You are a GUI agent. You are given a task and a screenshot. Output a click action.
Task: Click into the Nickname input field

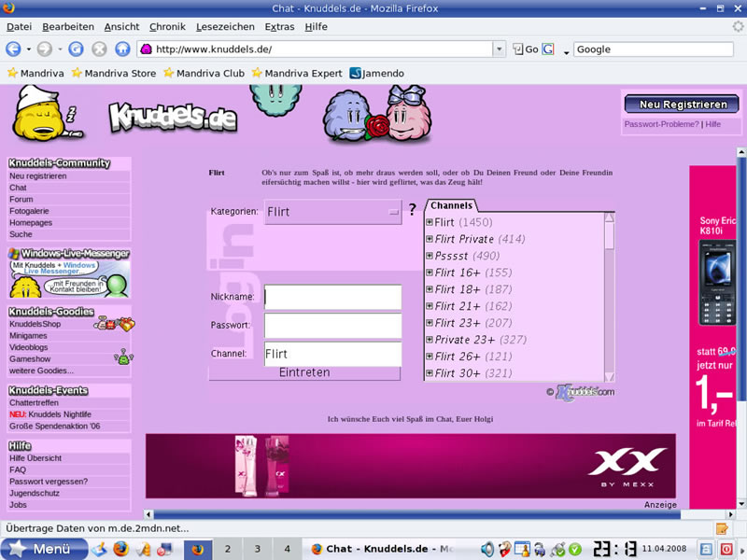[x=332, y=298]
